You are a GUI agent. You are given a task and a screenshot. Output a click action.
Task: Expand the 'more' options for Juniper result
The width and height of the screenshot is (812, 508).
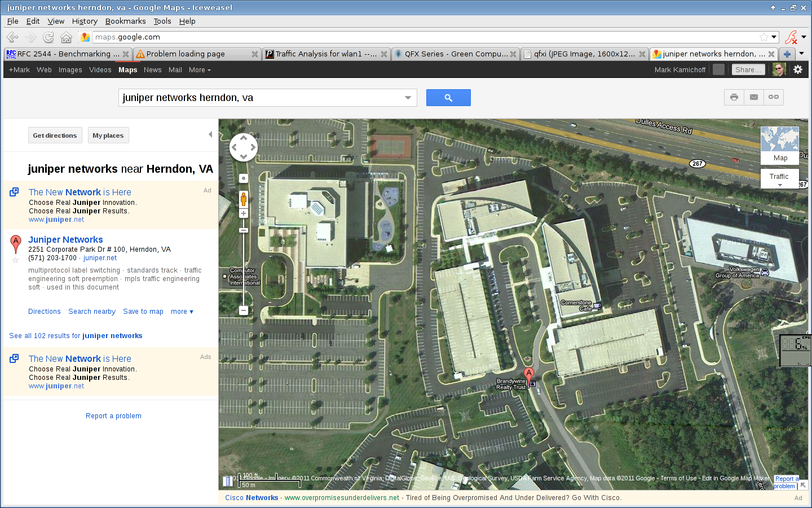[182, 312]
